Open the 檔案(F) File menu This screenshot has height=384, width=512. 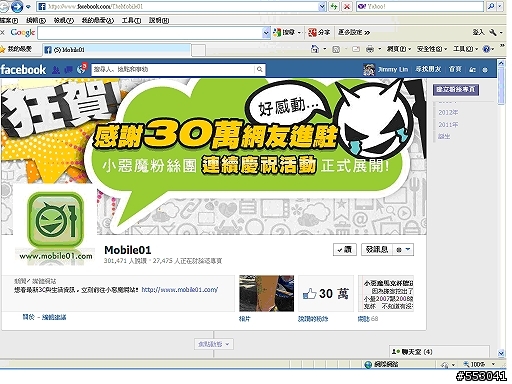(9, 20)
